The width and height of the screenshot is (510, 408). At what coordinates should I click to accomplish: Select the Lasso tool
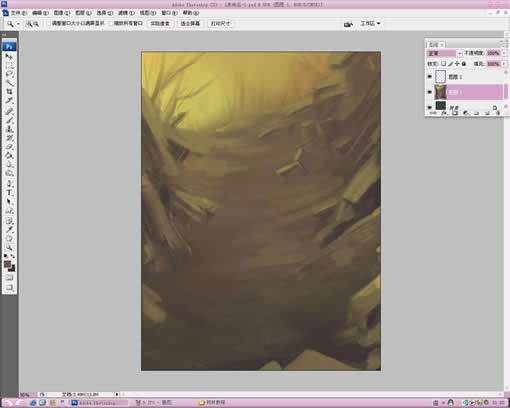click(9, 74)
